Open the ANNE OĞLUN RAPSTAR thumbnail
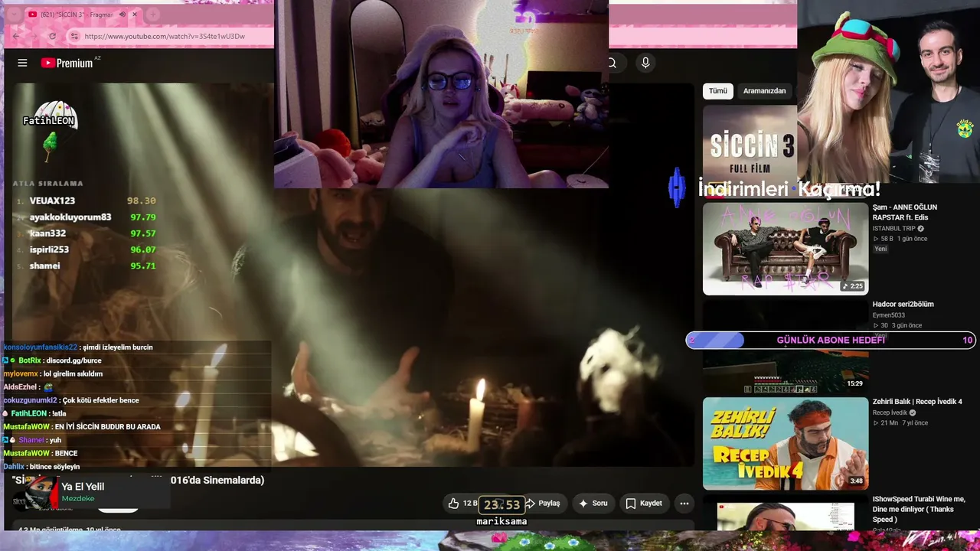Viewport: 980px width, 551px height. [786, 248]
